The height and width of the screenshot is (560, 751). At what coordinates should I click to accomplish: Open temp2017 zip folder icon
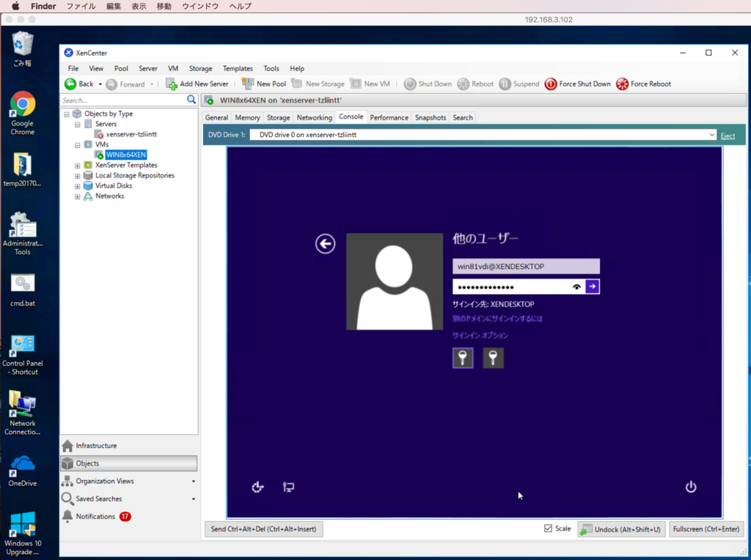click(x=23, y=169)
